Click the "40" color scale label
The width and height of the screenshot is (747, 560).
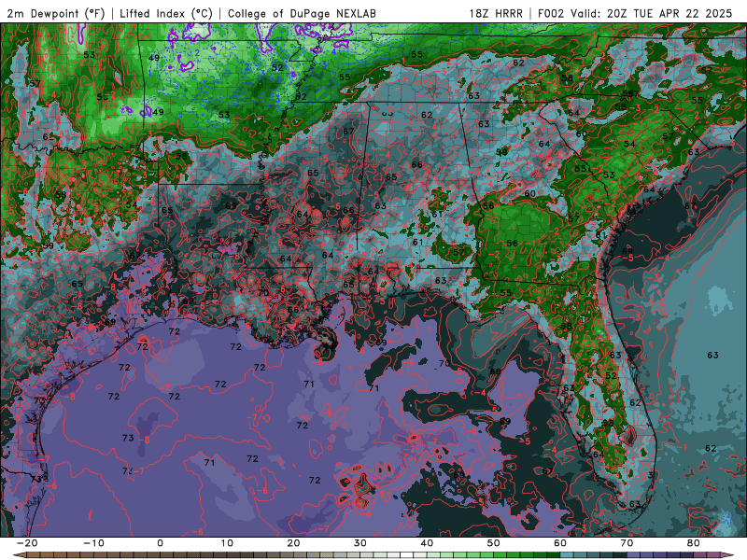[427, 543]
